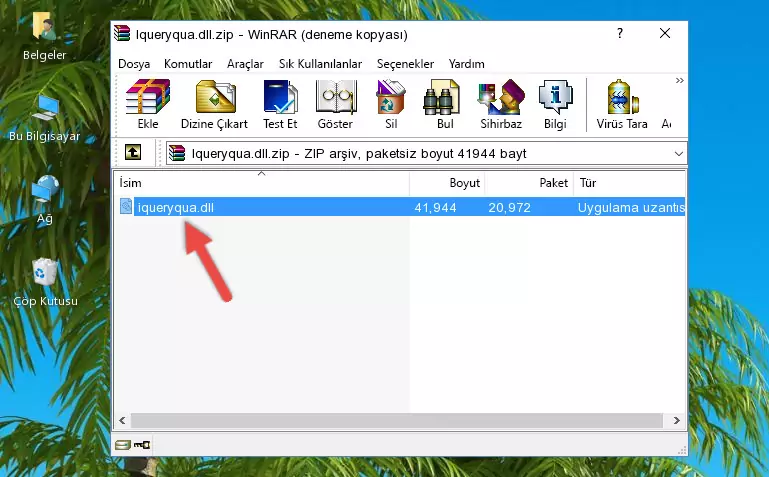
Task: Select the Iqueryqua.dll file name
Action: point(176,207)
